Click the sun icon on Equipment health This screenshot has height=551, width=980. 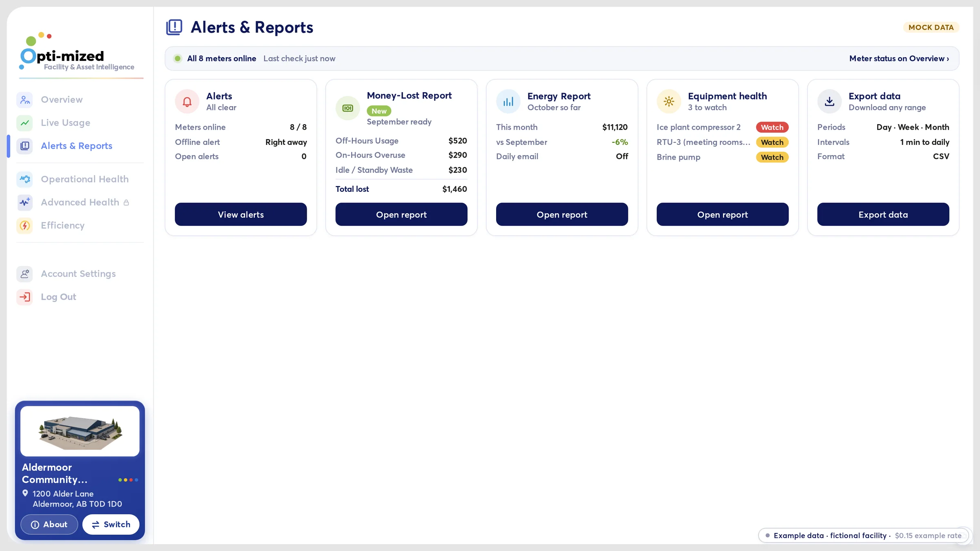click(x=669, y=101)
